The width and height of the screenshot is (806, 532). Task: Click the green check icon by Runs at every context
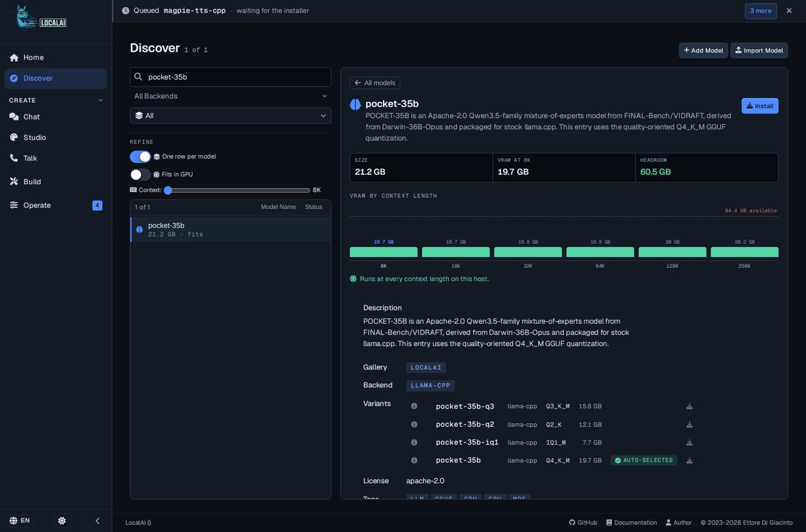click(353, 279)
